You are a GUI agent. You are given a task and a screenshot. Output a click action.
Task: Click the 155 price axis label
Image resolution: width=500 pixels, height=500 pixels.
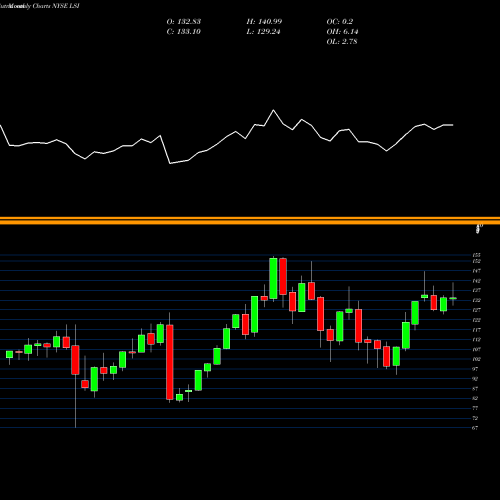click(476, 255)
